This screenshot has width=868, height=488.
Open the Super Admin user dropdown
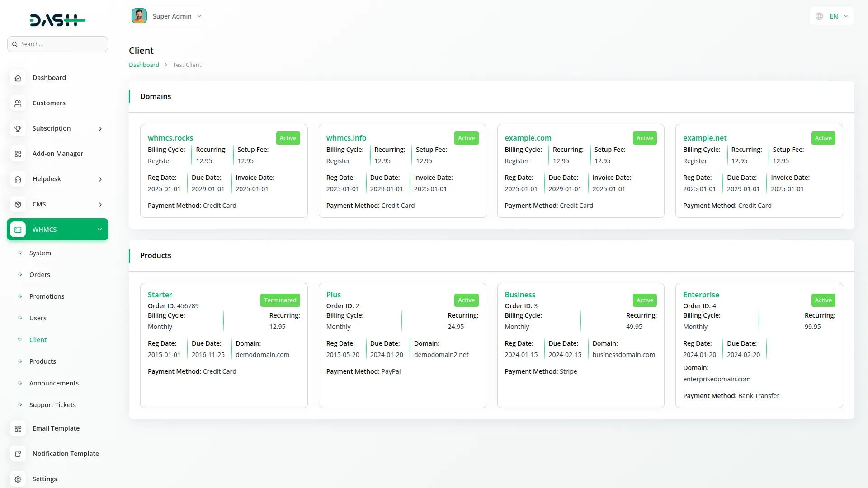pos(167,16)
